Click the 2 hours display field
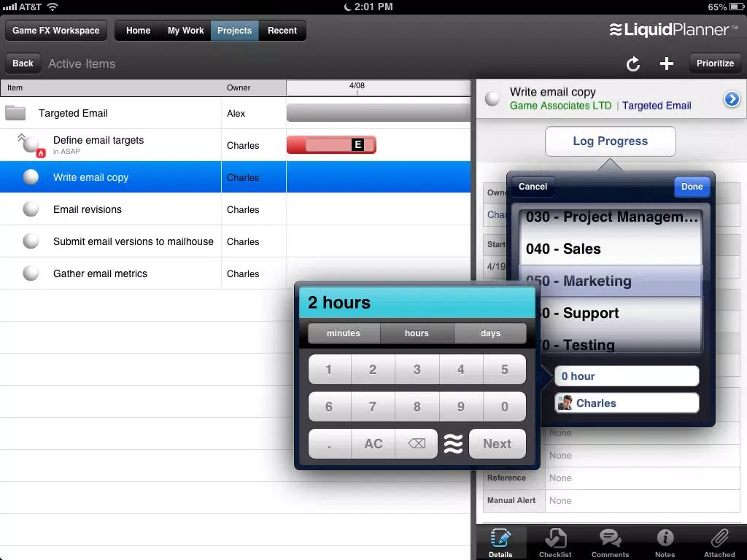This screenshot has width=747, height=560. (417, 303)
